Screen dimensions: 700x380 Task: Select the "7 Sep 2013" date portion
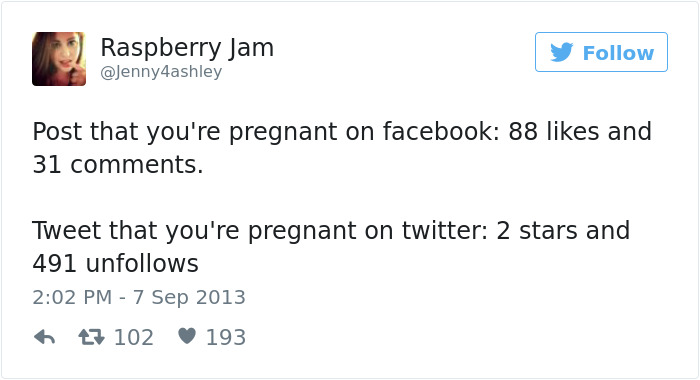(x=190, y=298)
